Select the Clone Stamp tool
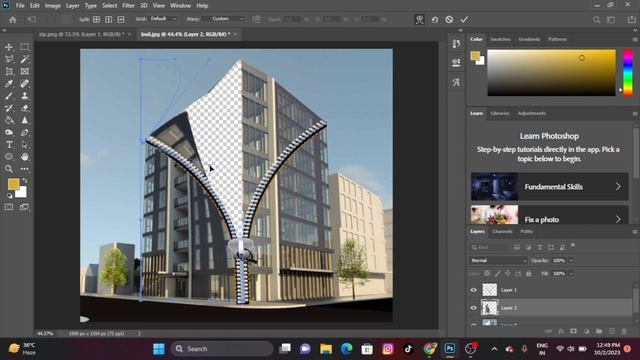The width and height of the screenshot is (640, 360). [x=24, y=96]
